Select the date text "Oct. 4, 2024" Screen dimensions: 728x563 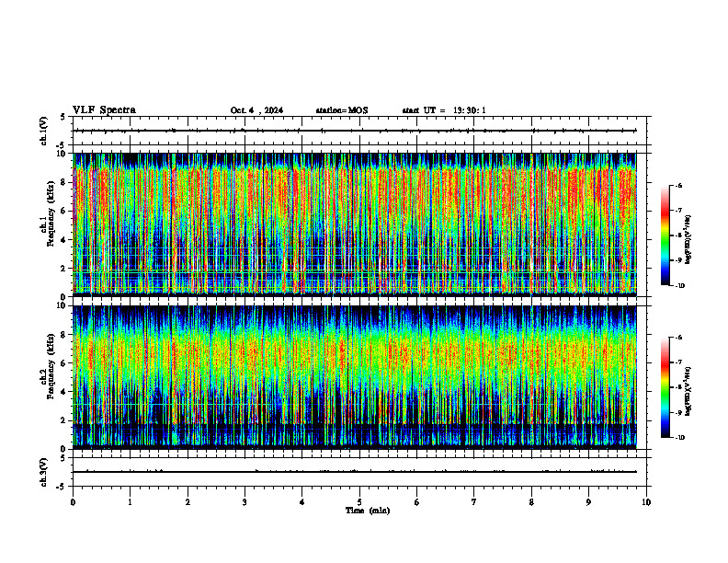256,110
